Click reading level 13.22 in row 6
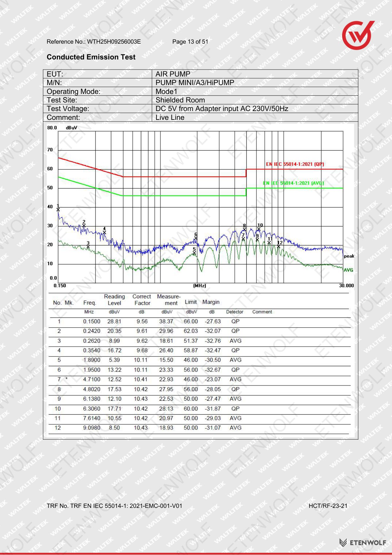392x555 pixels. click(114, 370)
